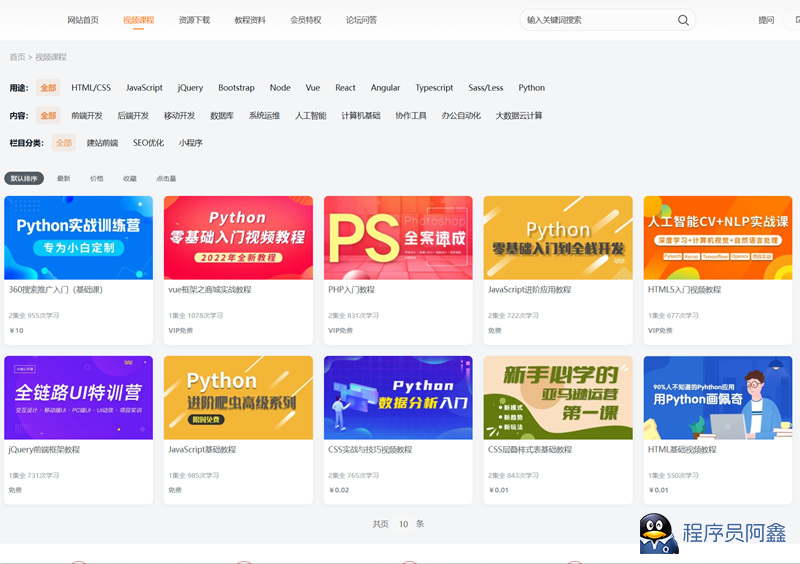Click the penguin logo at bottom right
The width and height of the screenshot is (800, 564).
[x=658, y=535]
